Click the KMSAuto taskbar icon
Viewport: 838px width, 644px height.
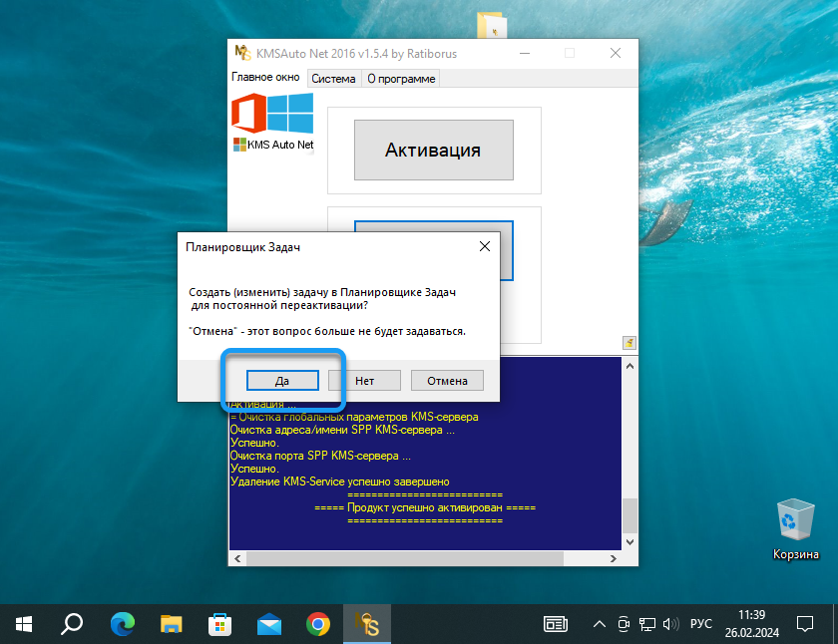[x=367, y=624]
